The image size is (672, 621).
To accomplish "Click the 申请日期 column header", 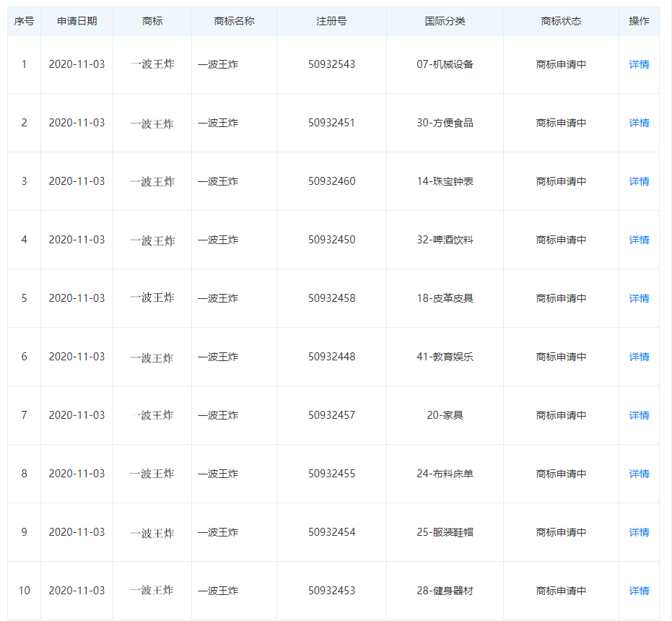I will [x=77, y=21].
